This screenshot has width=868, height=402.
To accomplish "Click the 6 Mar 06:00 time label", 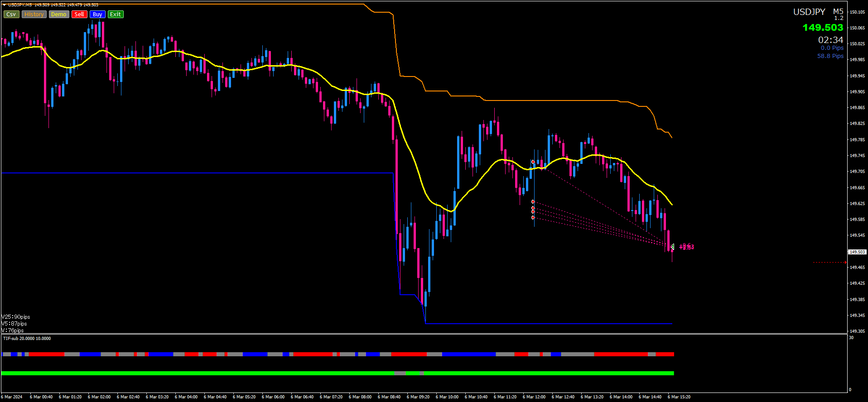I will pyautogui.click(x=273, y=397).
